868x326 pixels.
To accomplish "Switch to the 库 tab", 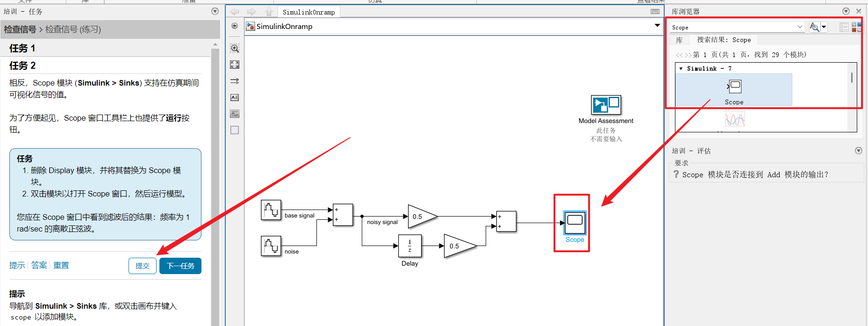I will point(679,40).
